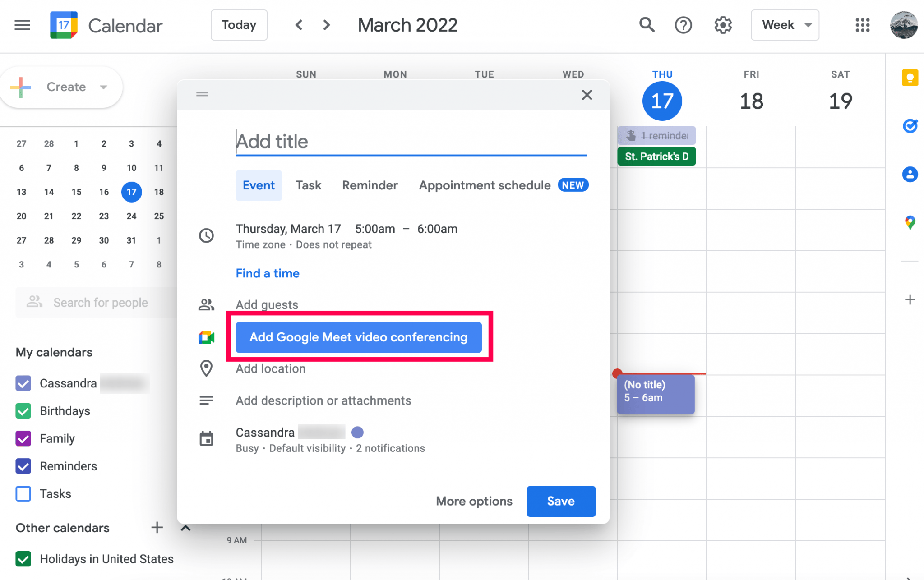The height and width of the screenshot is (580, 924).
Task: Close the quick event dialog
Action: 587,95
